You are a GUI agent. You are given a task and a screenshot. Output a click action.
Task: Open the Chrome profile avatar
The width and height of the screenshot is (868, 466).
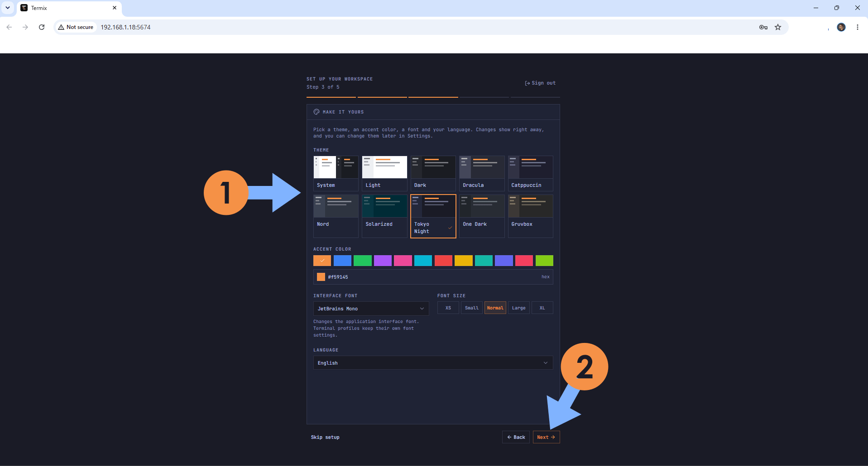click(x=841, y=27)
